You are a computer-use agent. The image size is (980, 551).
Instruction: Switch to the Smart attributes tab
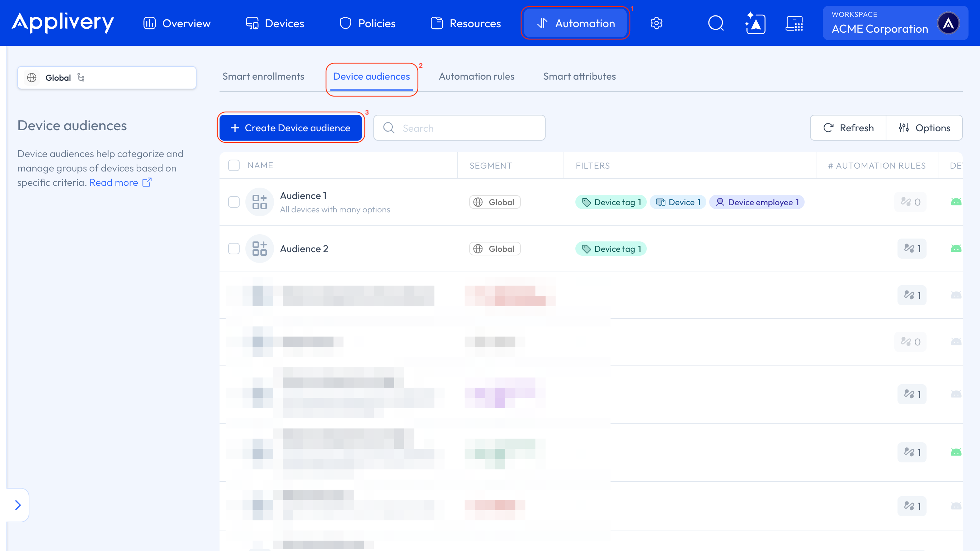tap(579, 76)
